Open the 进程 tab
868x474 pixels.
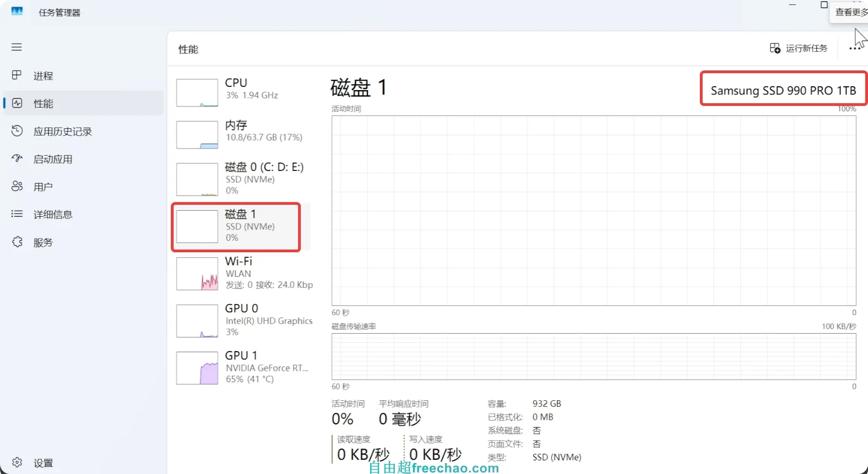pyautogui.click(x=84, y=75)
